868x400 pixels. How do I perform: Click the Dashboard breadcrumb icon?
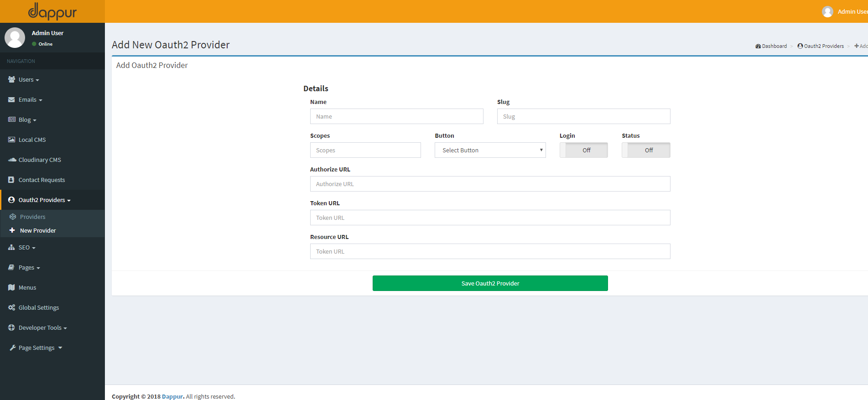pos(758,46)
